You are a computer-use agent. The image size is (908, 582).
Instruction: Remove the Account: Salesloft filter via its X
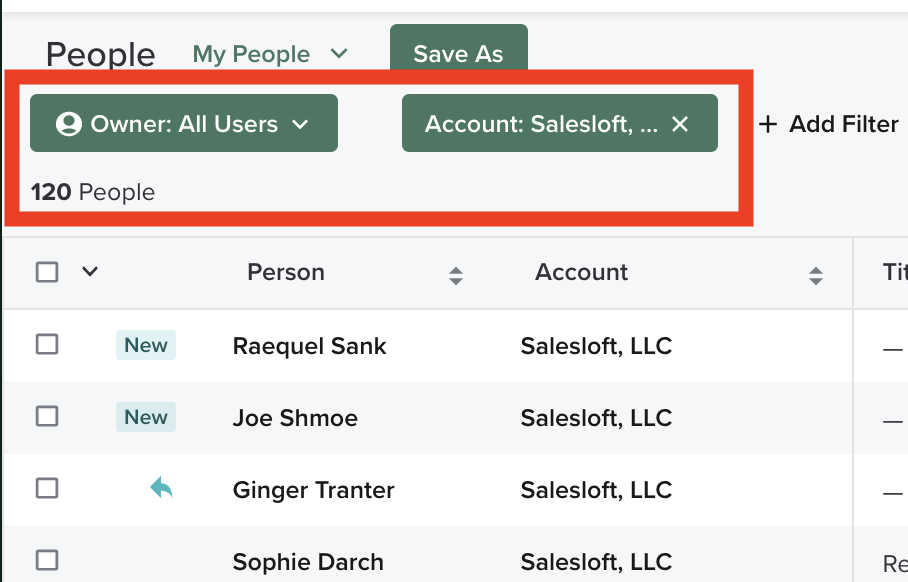pyautogui.click(x=681, y=124)
